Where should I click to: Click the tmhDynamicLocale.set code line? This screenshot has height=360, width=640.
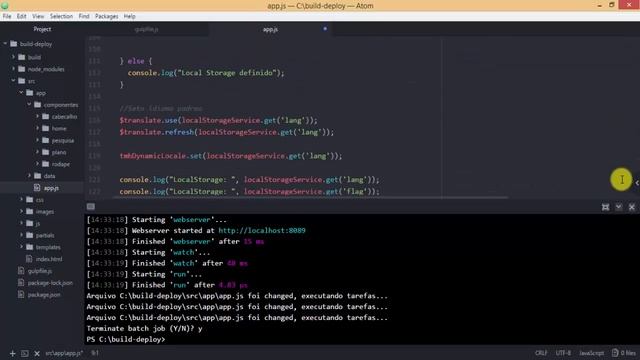231,156
